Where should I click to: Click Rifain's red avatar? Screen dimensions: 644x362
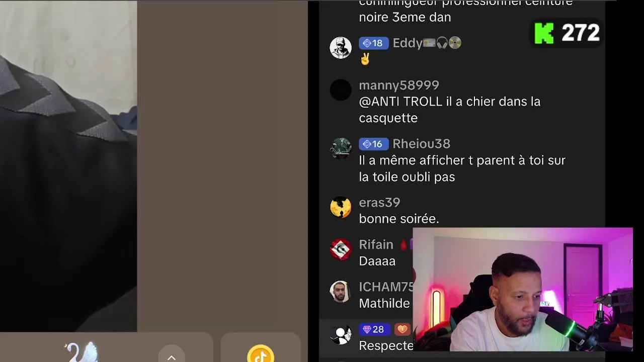[341, 249]
